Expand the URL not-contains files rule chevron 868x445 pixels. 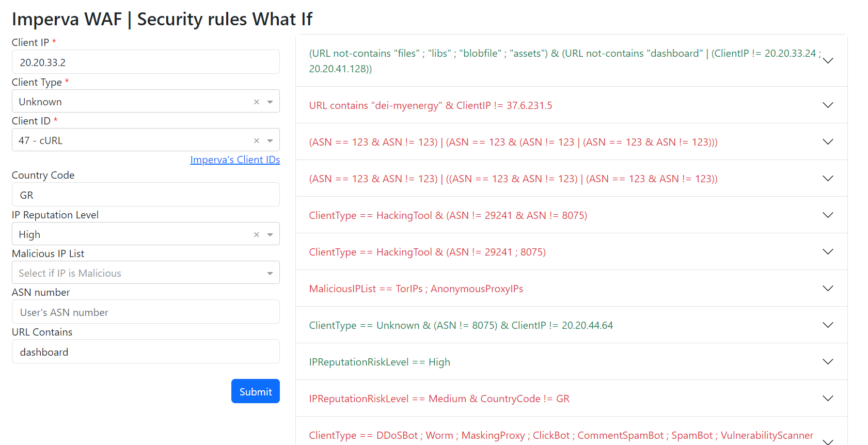[x=828, y=60]
